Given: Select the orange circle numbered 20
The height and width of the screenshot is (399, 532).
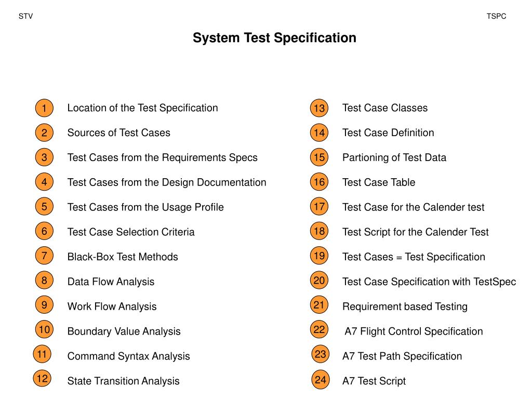Looking at the screenshot, I should 319,280.
